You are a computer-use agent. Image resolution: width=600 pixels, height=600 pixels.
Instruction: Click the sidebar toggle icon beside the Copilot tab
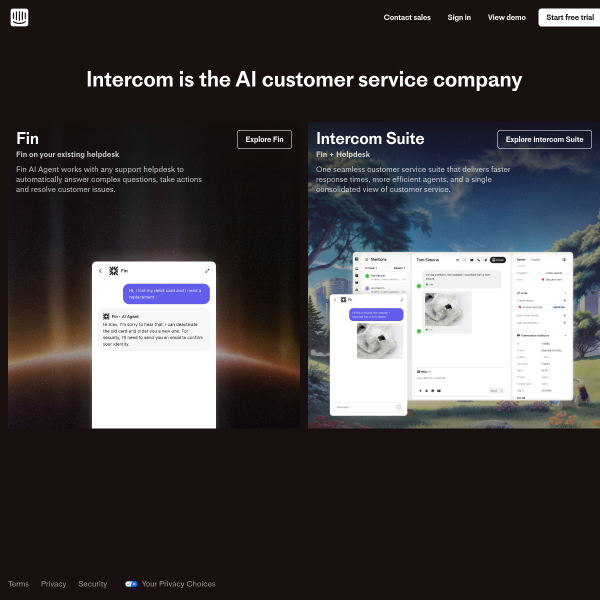point(564,259)
